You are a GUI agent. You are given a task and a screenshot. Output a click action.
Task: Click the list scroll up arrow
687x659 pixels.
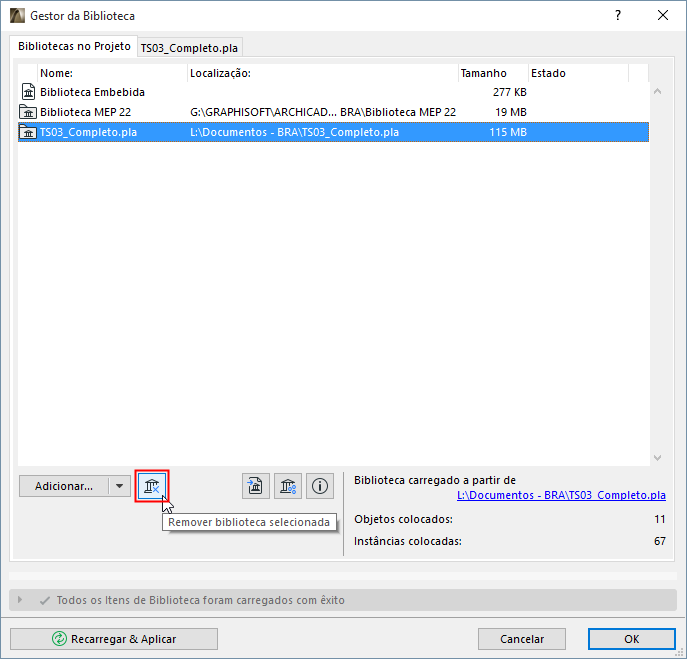click(657, 92)
